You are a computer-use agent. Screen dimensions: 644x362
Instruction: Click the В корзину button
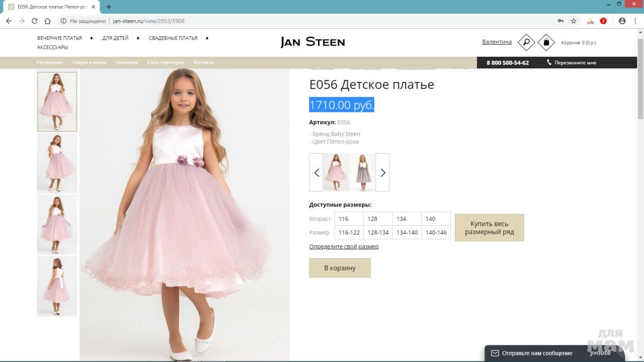point(340,268)
